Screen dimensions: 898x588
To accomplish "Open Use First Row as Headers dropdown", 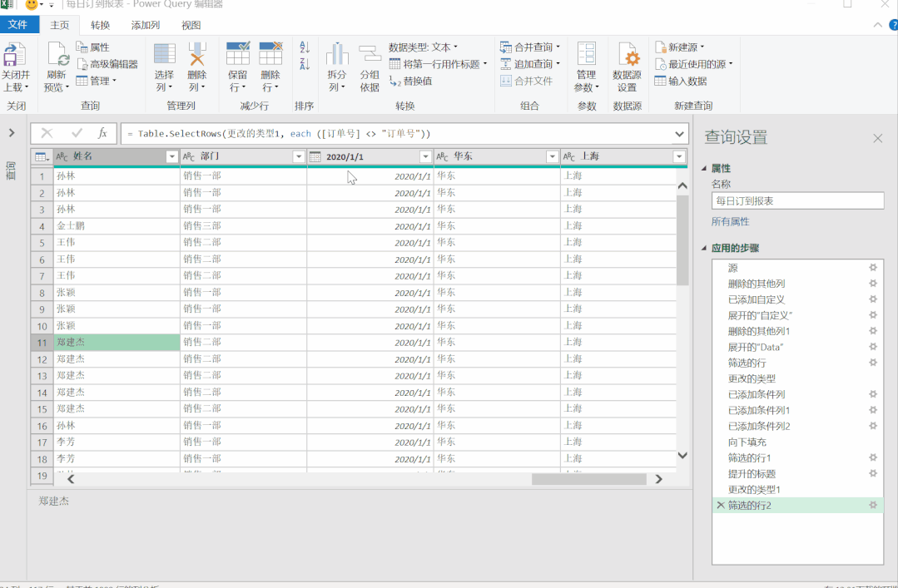I will pos(438,64).
